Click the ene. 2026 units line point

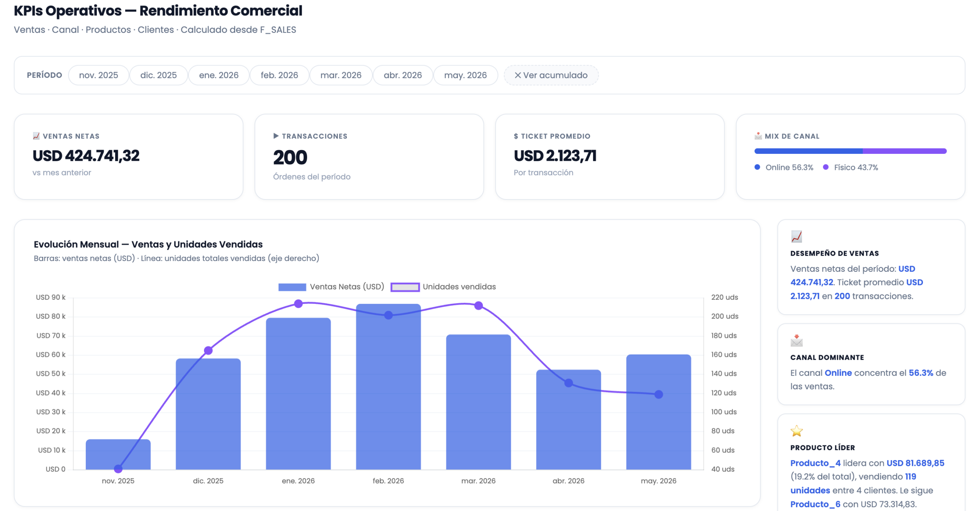click(x=298, y=304)
